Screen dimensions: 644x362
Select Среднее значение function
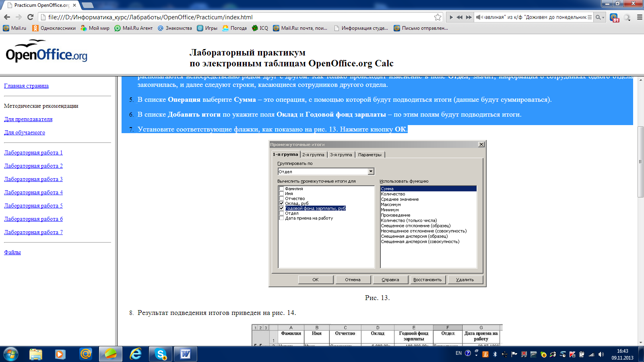400,199
